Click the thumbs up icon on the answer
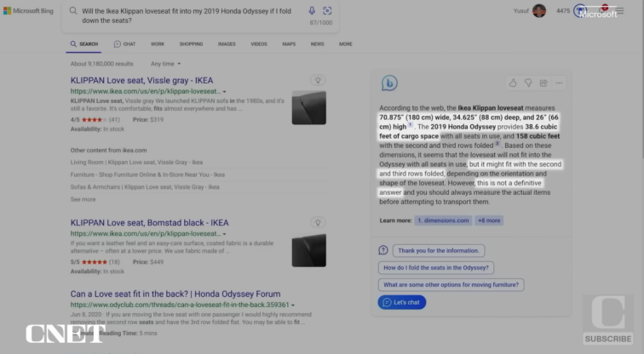Image resolution: width=644 pixels, height=354 pixels. (513, 83)
